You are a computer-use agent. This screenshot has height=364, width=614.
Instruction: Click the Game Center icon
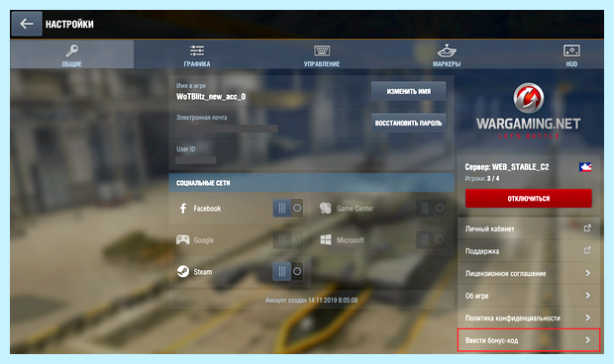pyautogui.click(x=326, y=208)
